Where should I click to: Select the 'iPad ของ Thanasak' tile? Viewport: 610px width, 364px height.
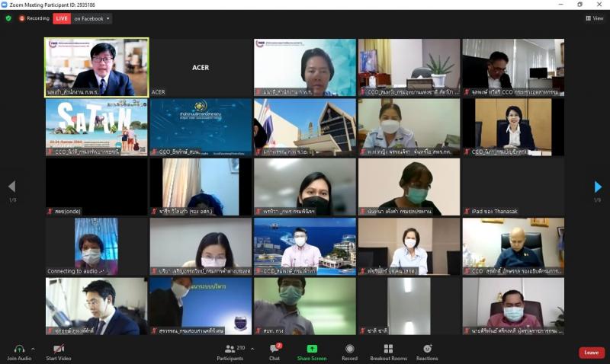tap(513, 187)
